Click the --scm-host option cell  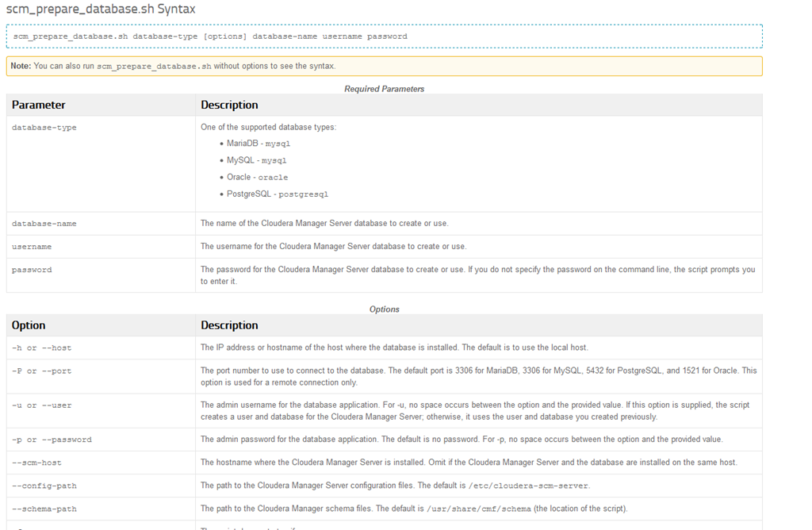coord(36,463)
